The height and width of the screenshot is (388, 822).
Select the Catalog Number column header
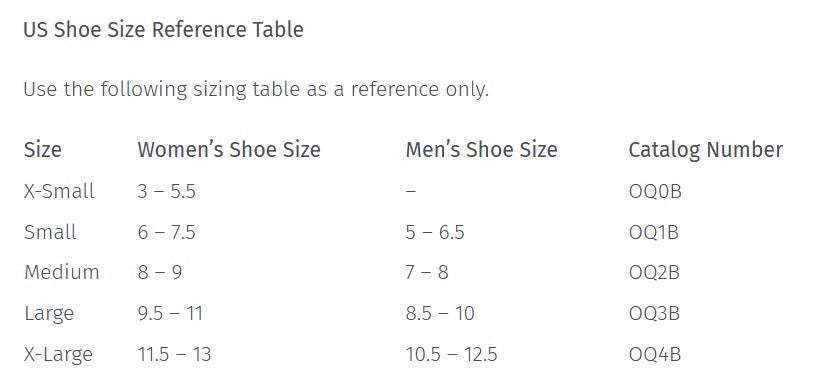coord(706,150)
